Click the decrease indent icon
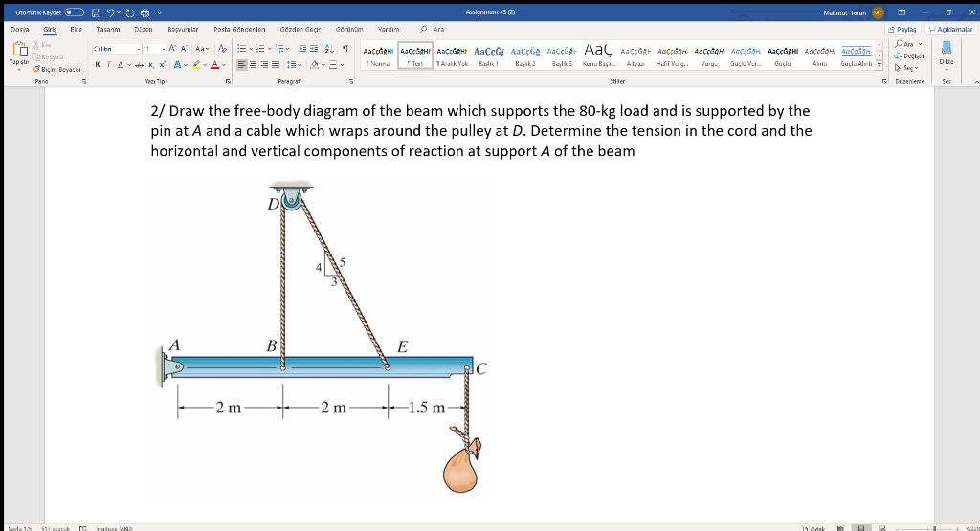This screenshot has width=980, height=531. [302, 49]
